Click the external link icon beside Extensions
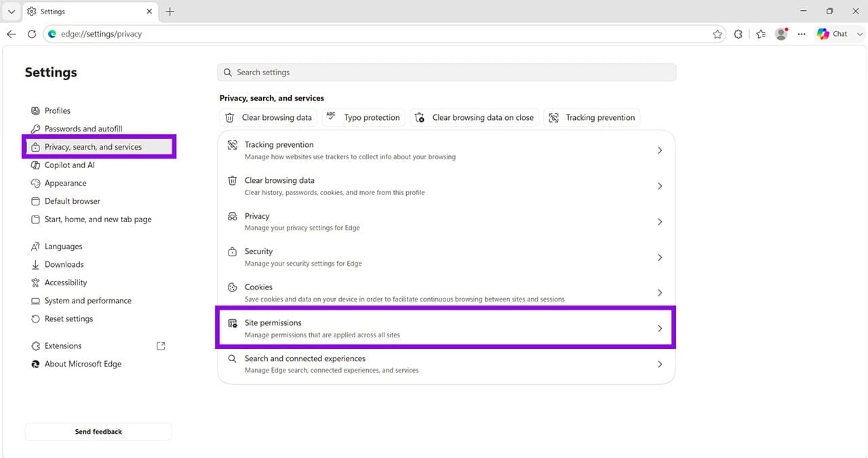This screenshot has height=458, width=868. pos(161,346)
